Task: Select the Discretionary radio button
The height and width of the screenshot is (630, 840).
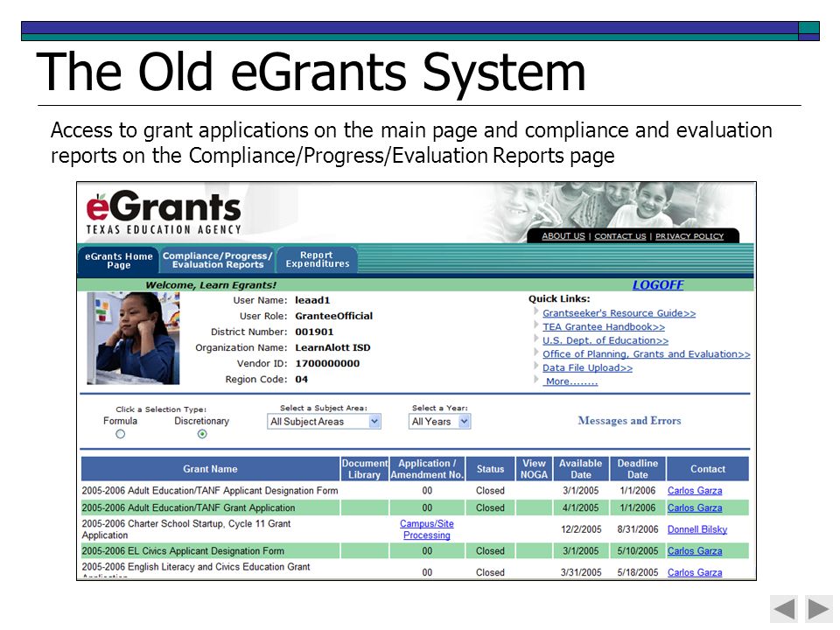Action: [202, 434]
